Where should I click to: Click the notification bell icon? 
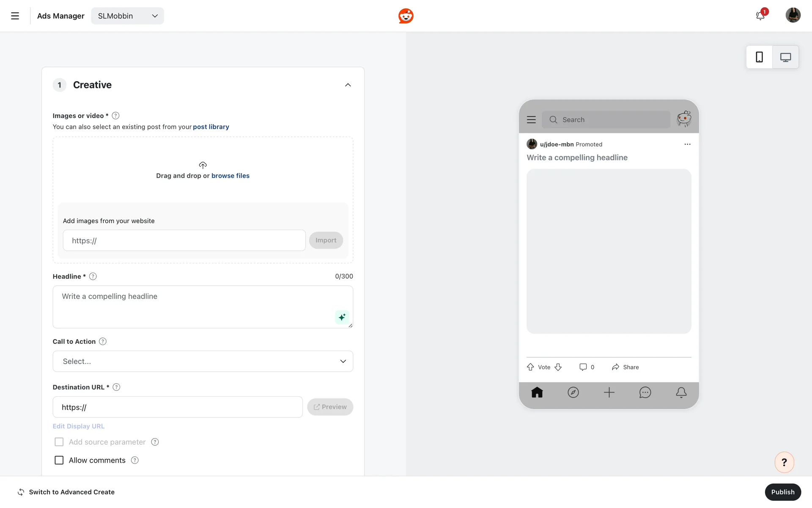click(760, 16)
